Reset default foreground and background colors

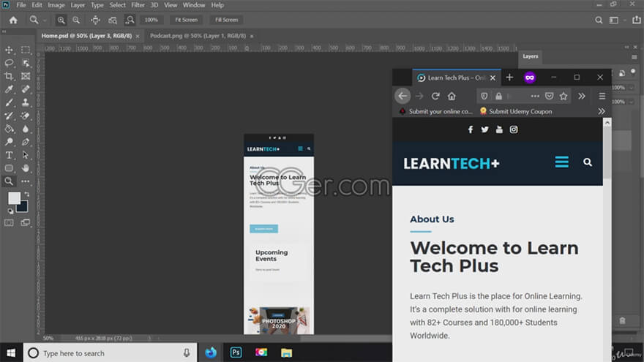tap(10, 211)
